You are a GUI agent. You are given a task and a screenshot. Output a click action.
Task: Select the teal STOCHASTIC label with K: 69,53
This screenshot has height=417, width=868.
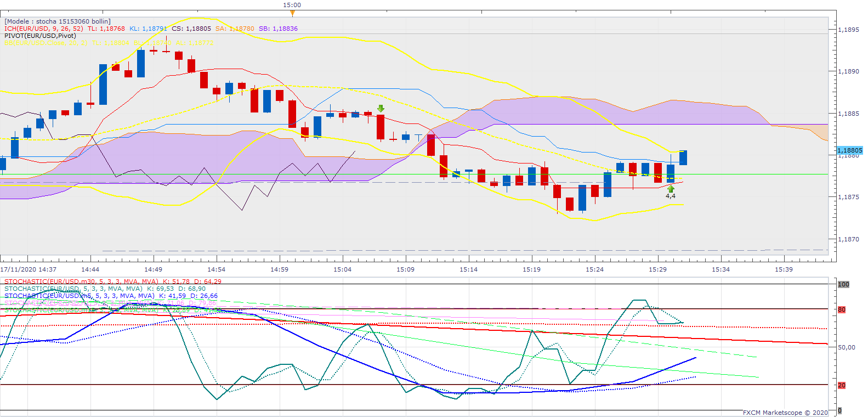tap(105, 289)
